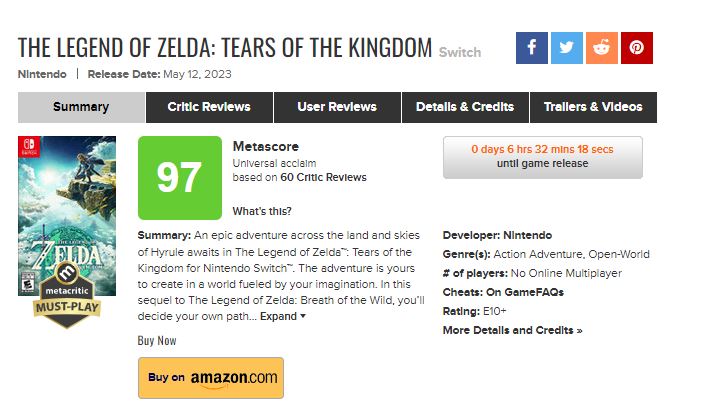Open the Critic Reviews tab
The width and height of the screenshot is (717, 404).
209,107
